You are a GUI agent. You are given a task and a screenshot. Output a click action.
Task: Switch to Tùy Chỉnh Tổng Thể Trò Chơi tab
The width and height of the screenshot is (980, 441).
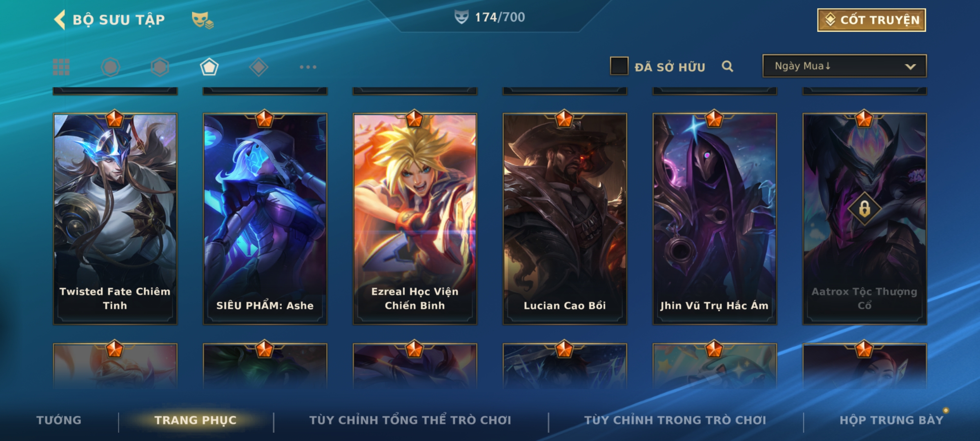(410, 420)
